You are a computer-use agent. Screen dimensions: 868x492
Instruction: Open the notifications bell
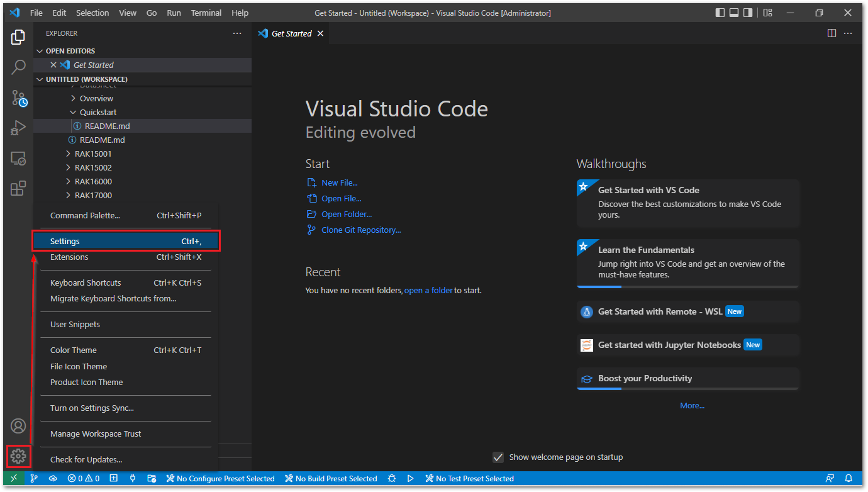[849, 479]
